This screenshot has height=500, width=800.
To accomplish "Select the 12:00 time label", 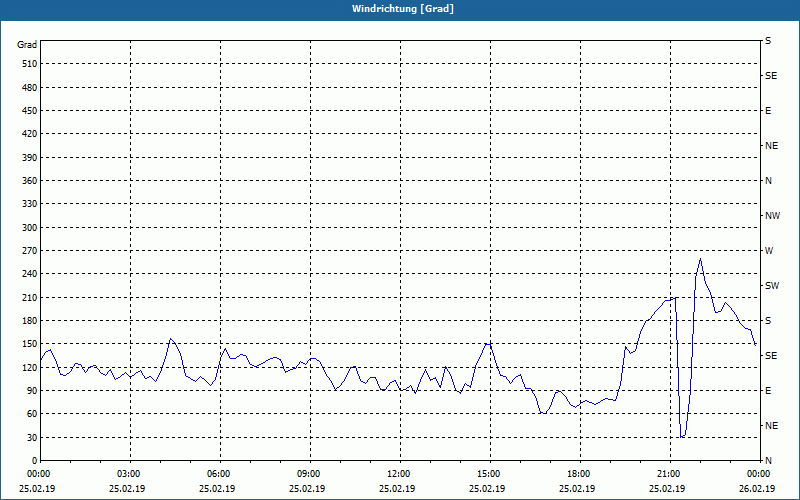I will click(400, 473).
